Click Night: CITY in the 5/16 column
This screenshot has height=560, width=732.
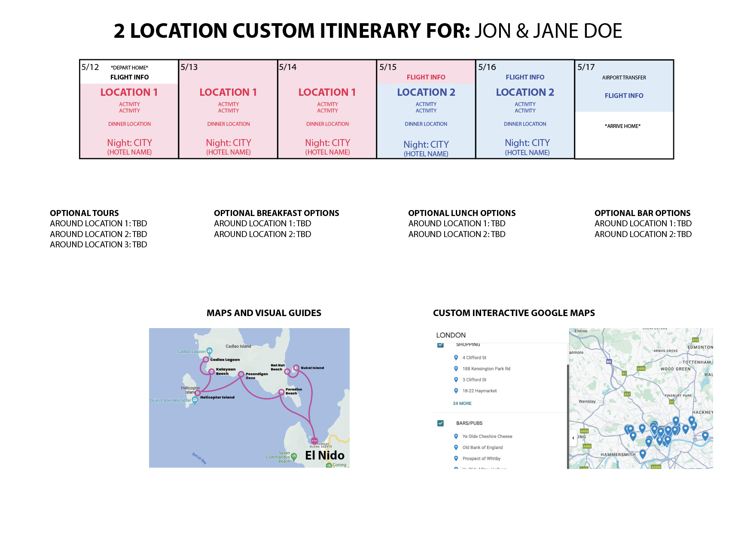coord(527,143)
